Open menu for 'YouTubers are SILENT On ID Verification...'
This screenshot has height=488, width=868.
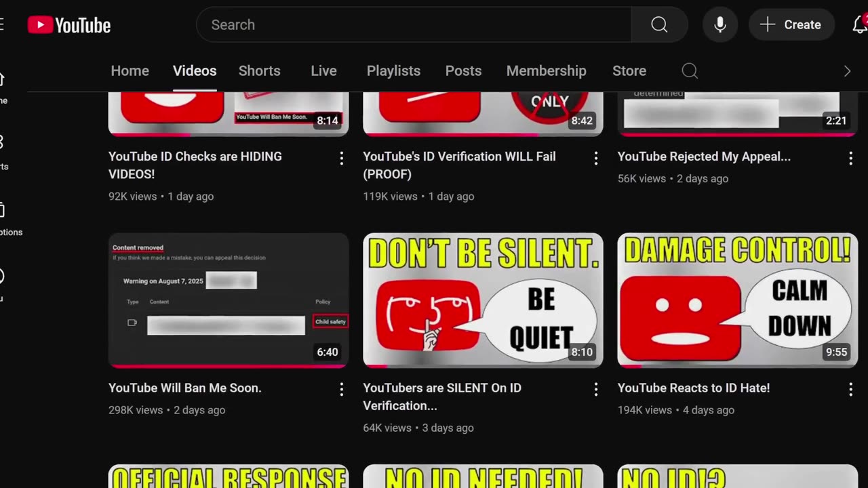pos(596,389)
